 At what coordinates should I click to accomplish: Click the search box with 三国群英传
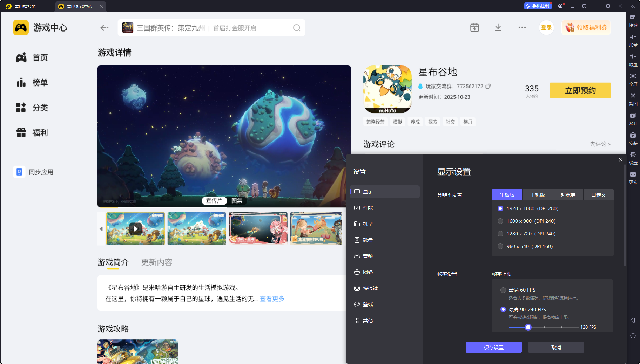[211, 28]
